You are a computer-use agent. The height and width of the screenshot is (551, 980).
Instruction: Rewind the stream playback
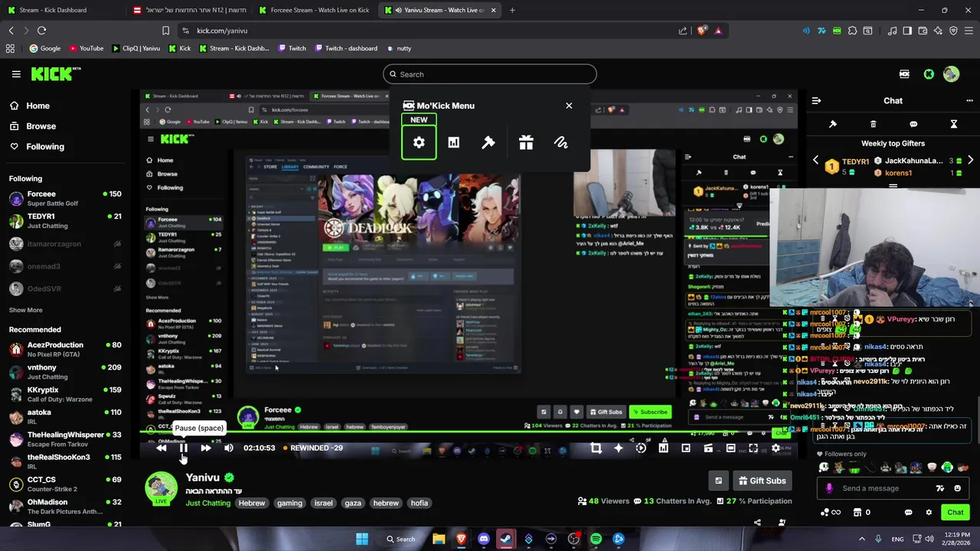(x=162, y=448)
